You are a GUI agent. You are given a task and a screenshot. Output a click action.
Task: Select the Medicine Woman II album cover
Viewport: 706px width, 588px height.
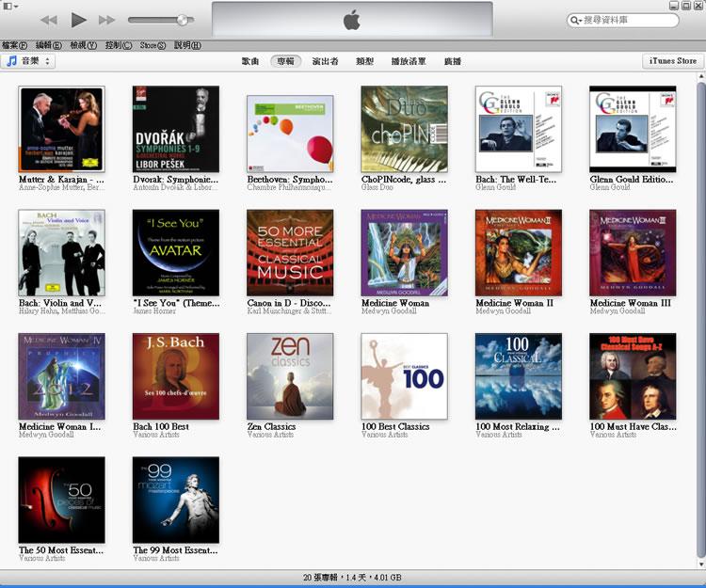click(519, 253)
